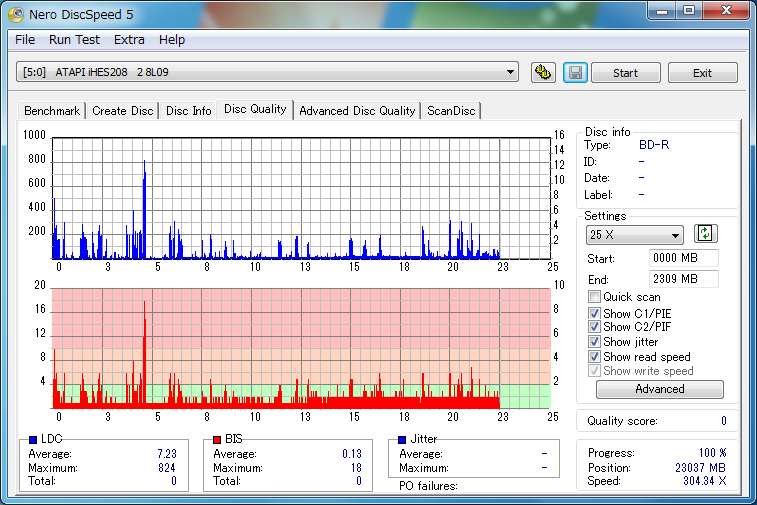Click the Progress value 100 %
This screenshot has width=757, height=505.
point(713,453)
